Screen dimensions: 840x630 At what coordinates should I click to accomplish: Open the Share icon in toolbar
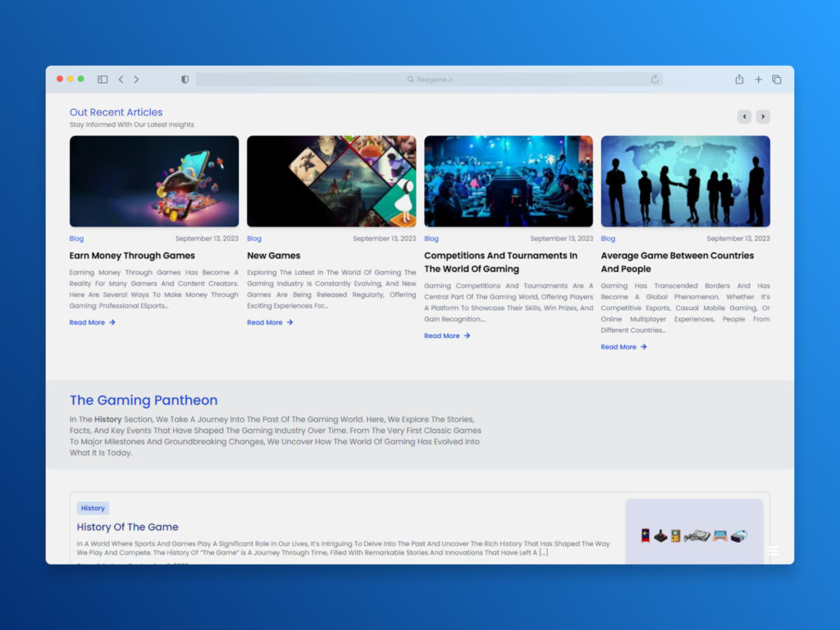(739, 80)
